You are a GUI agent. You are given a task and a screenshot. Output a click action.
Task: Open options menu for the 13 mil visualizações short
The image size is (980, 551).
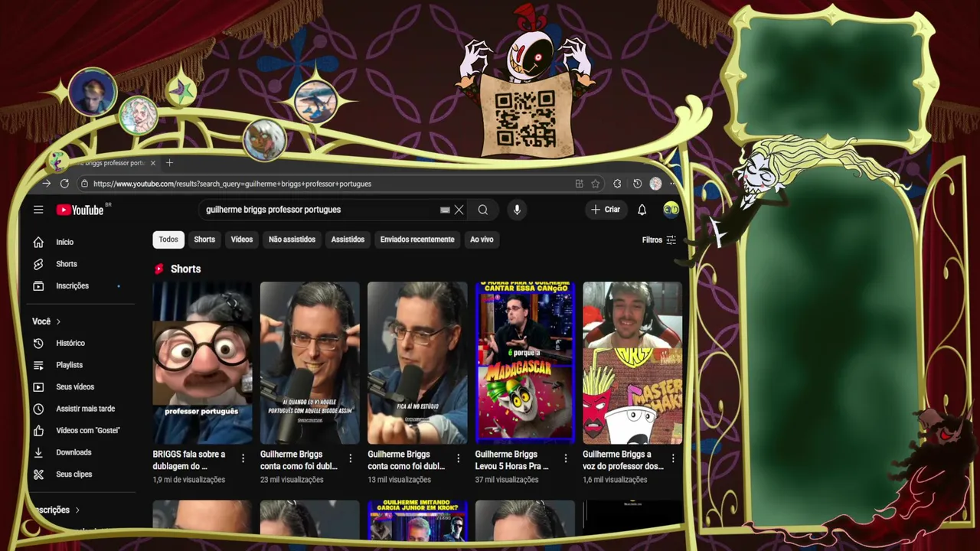458,458
